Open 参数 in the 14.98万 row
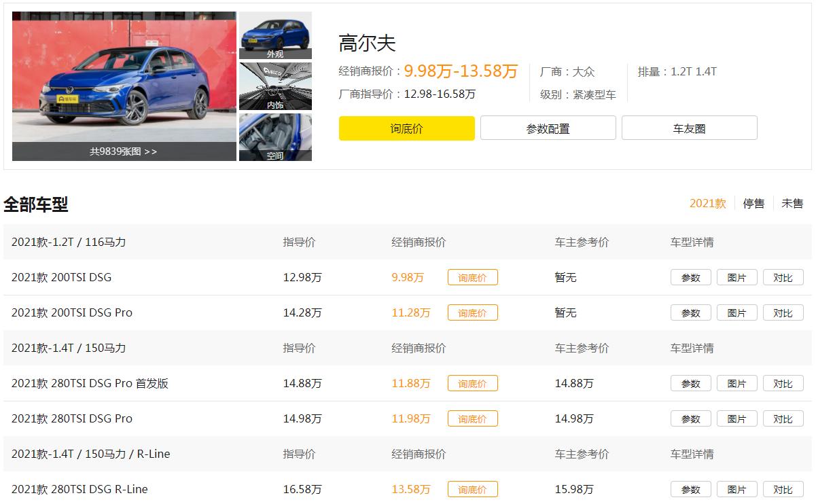The image size is (816, 504). tap(691, 418)
